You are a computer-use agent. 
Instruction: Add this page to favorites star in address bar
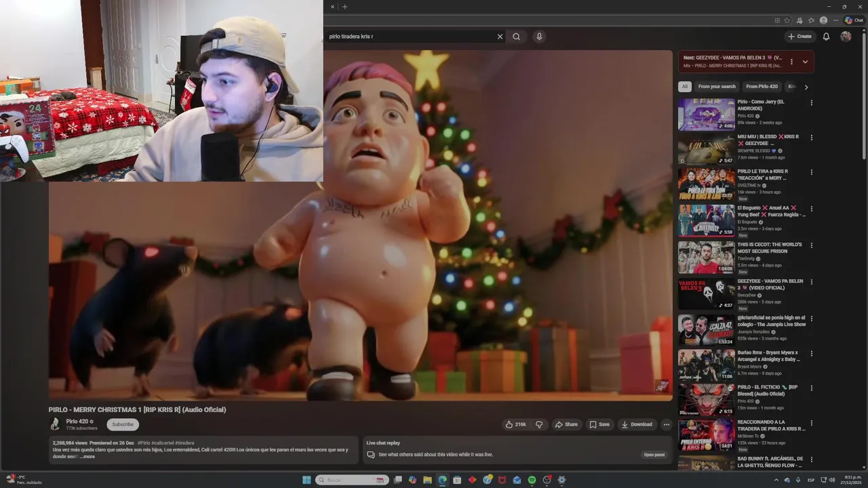(787, 20)
